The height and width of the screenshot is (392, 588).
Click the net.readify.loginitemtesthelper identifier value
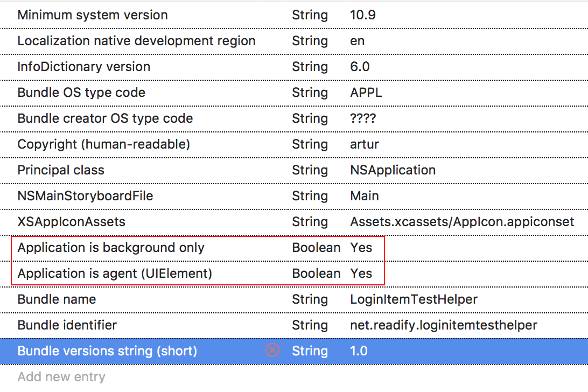point(443,325)
